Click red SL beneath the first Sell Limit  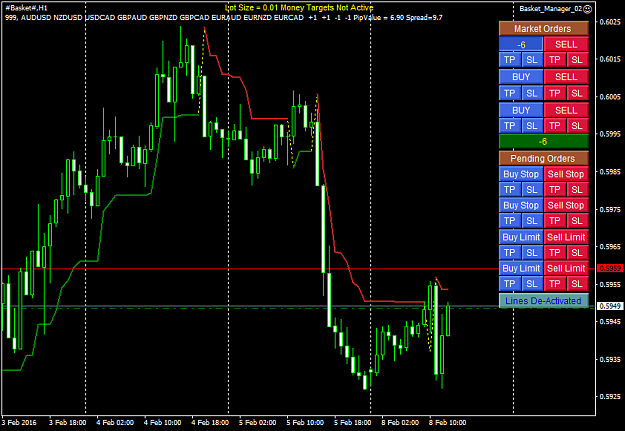pyautogui.click(x=577, y=253)
